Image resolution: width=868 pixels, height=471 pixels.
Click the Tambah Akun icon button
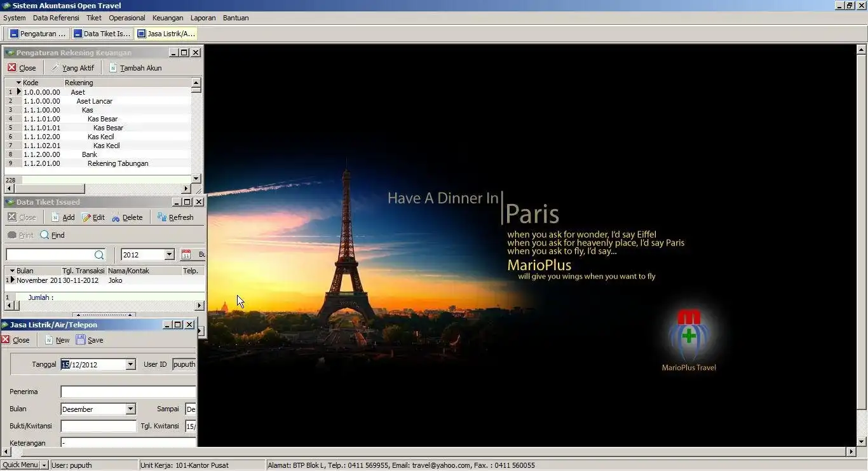[x=114, y=68]
